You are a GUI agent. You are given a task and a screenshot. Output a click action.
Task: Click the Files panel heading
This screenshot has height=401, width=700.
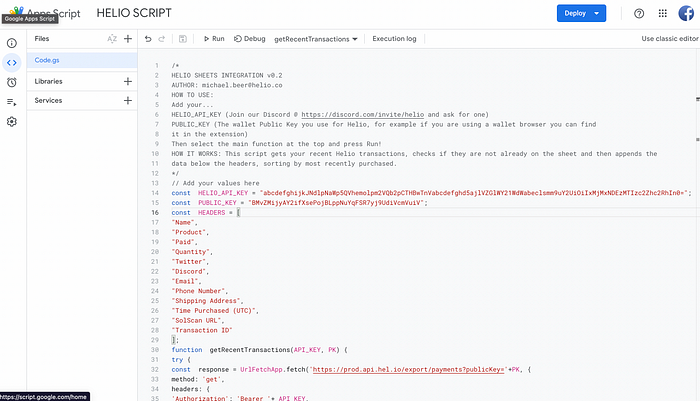click(x=42, y=39)
